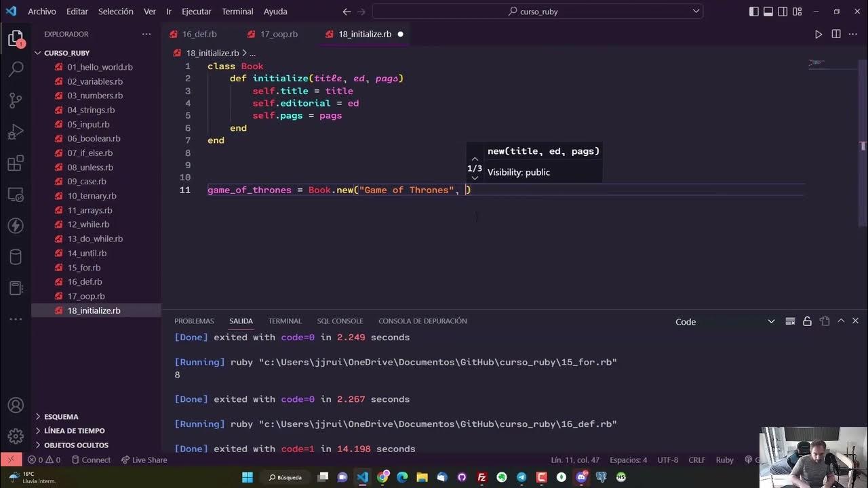Open Google Chrome from the taskbar
Screen dimensions: 868x488
click(x=383, y=477)
